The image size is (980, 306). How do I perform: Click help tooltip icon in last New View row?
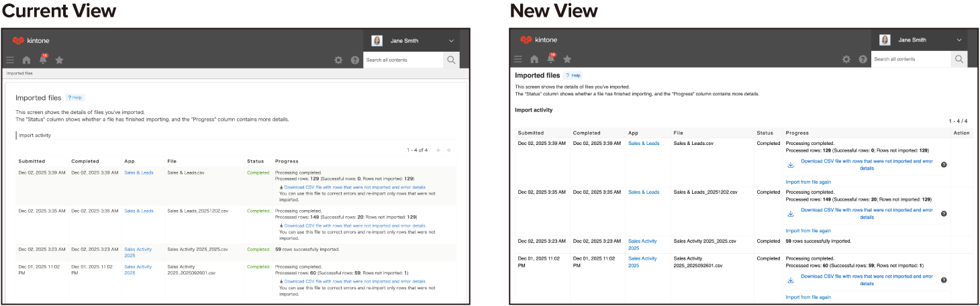(944, 280)
